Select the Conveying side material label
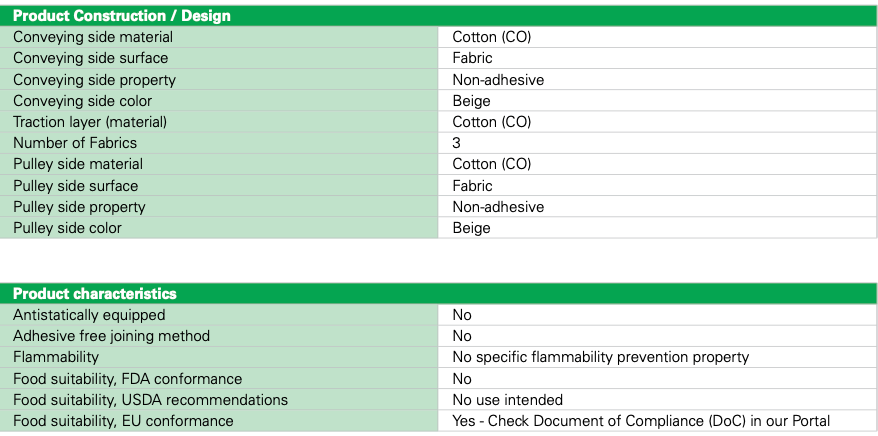 [79, 37]
